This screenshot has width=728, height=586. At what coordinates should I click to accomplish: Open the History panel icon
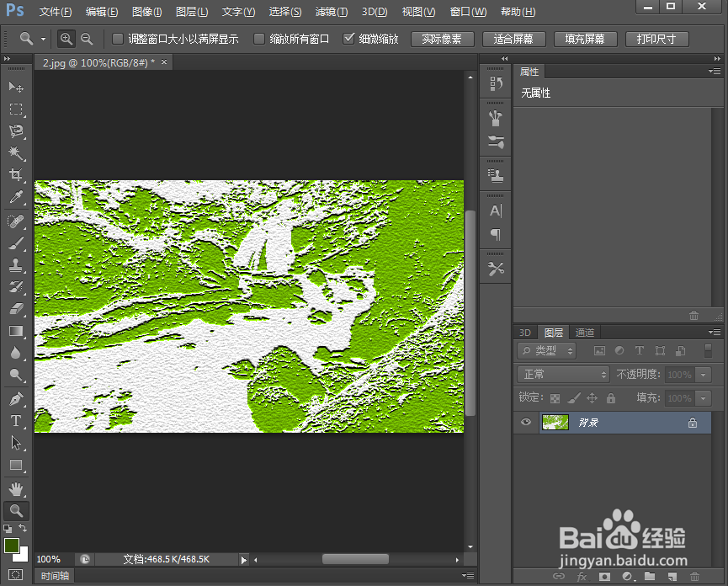click(496, 83)
